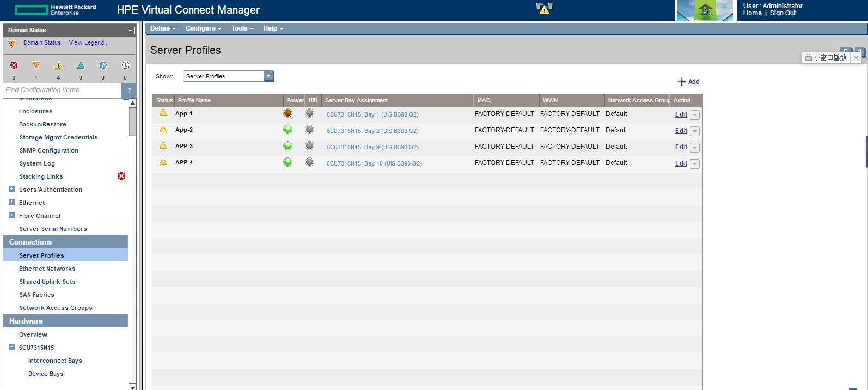Open the Configure menu
Screen dimensions: 868x390
(203, 28)
